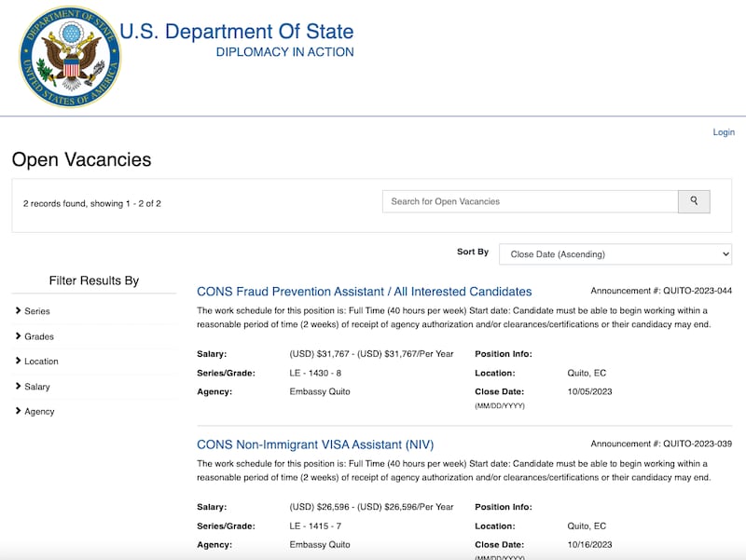Expand the Location filter chevron

point(18,361)
